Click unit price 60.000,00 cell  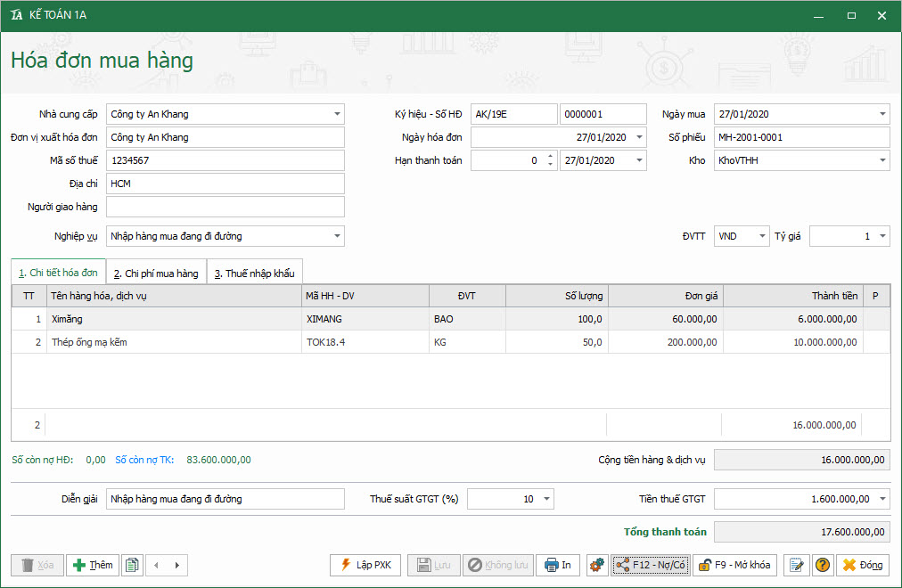pyautogui.click(x=666, y=319)
